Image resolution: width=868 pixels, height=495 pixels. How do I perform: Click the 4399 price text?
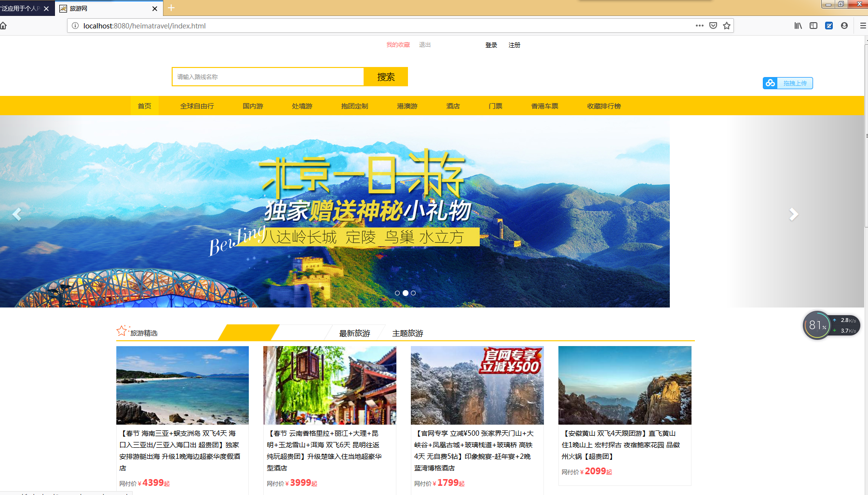tap(153, 483)
